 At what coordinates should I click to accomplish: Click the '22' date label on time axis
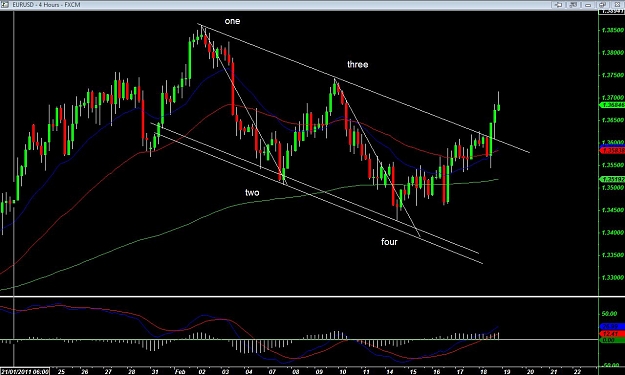point(577,371)
